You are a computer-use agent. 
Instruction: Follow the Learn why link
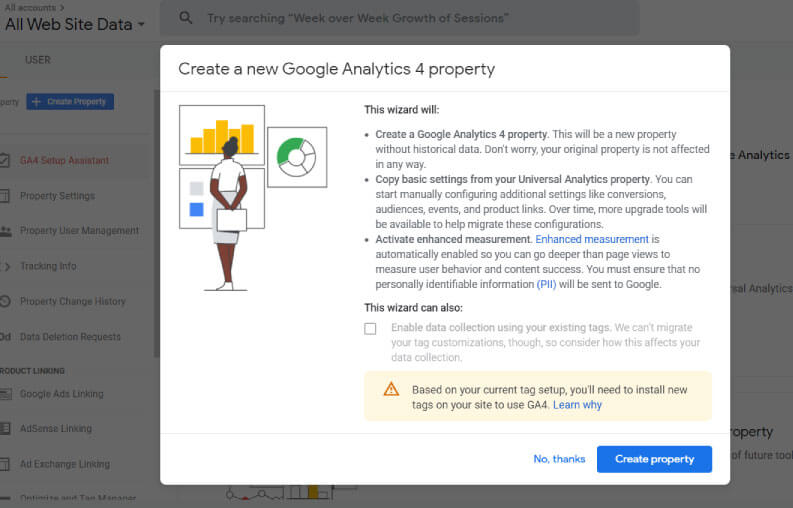577,405
